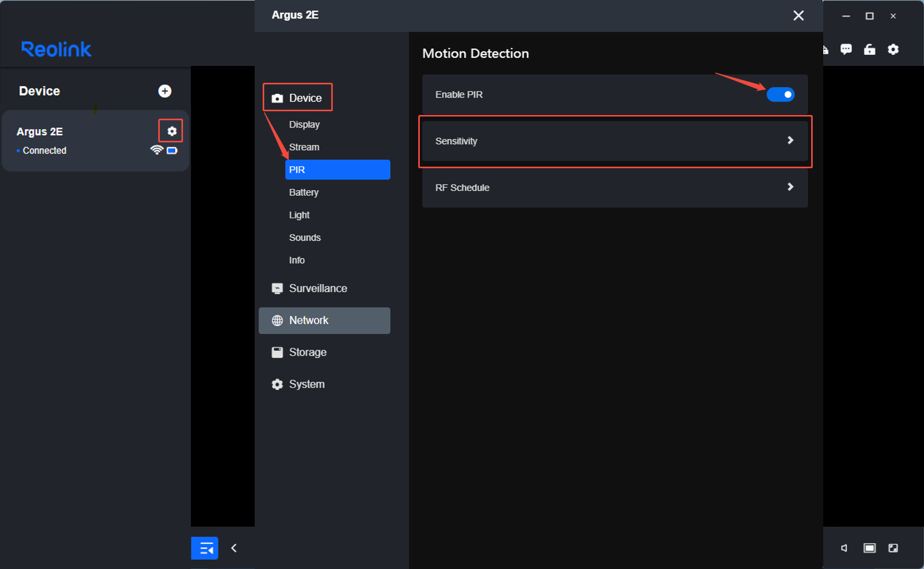This screenshot has width=924, height=569.
Task: Toggle the device list panel button
Action: tap(205, 548)
